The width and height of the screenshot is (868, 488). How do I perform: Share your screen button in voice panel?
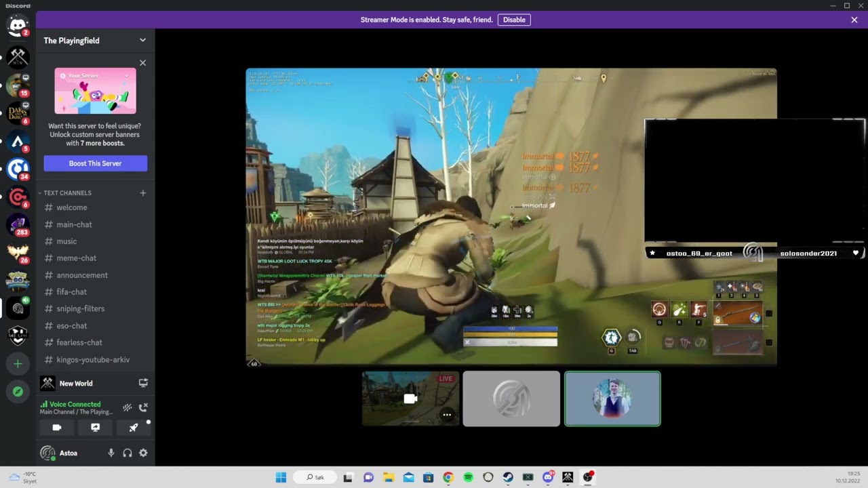click(x=95, y=428)
